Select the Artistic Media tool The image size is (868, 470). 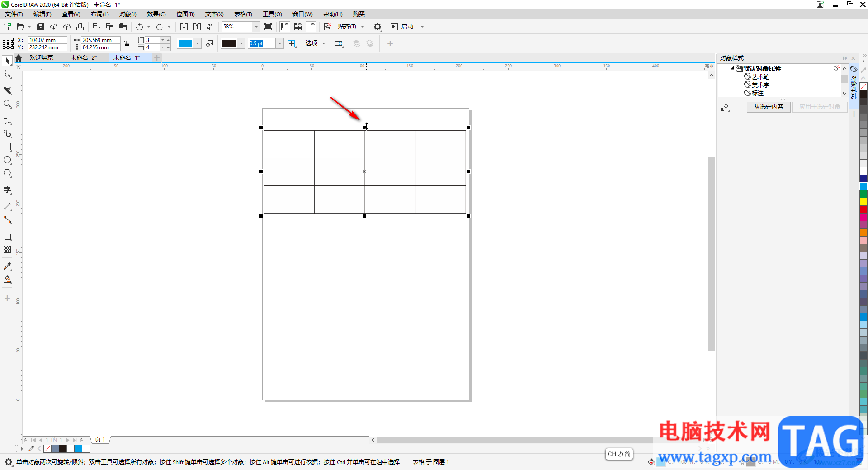(x=7, y=134)
